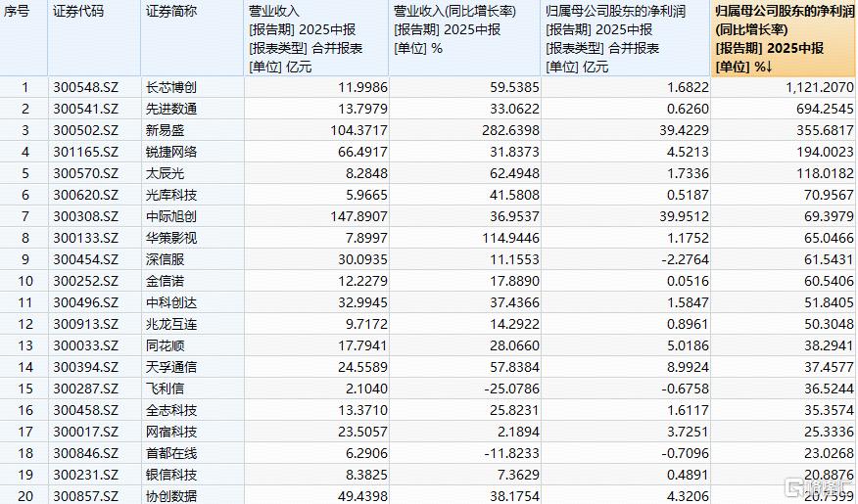This screenshot has height=504, width=858.
Task: Sort by net profit growth rate column header
Action: tap(785, 38)
